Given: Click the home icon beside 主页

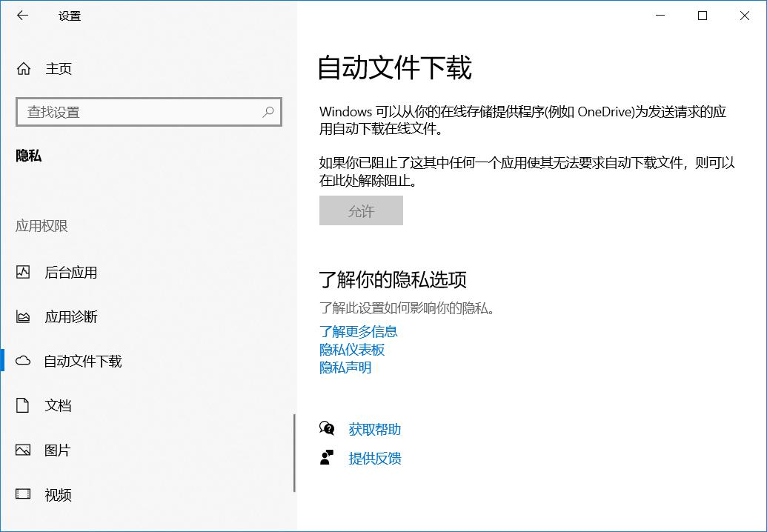Looking at the screenshot, I should [x=22, y=68].
